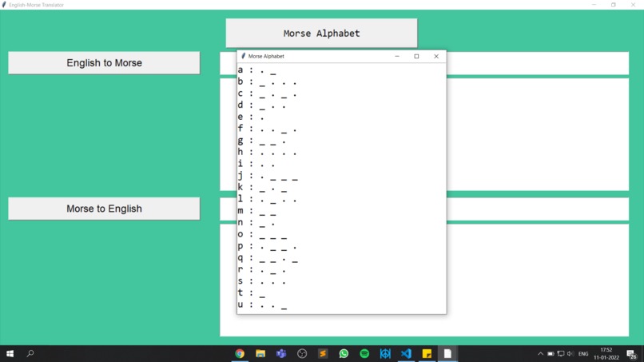Close the Morse Alphabet popup window
644x362 pixels.
[x=436, y=56]
